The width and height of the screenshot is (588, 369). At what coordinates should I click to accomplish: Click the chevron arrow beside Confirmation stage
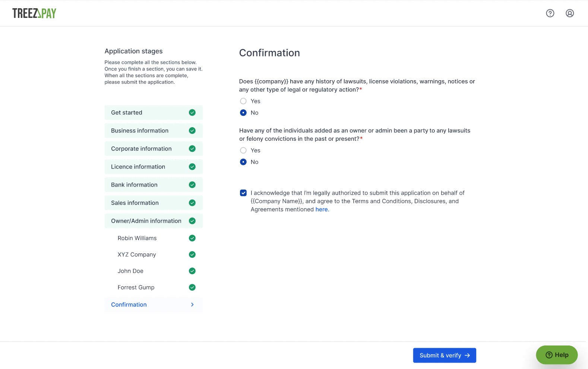tap(192, 305)
